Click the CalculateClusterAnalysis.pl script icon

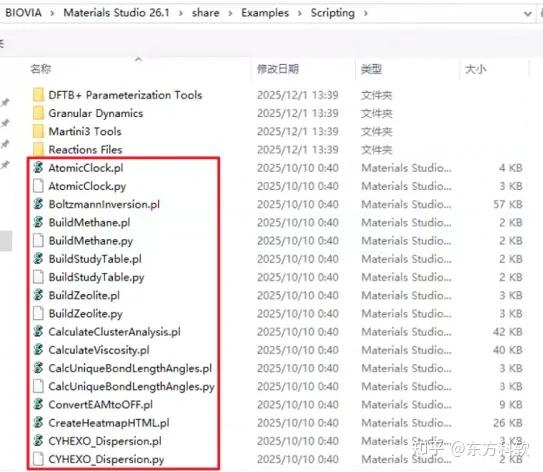pyautogui.click(x=38, y=331)
